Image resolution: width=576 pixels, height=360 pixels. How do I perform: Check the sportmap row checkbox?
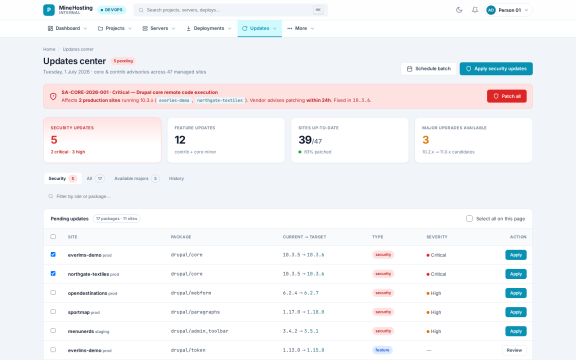tap(53, 312)
